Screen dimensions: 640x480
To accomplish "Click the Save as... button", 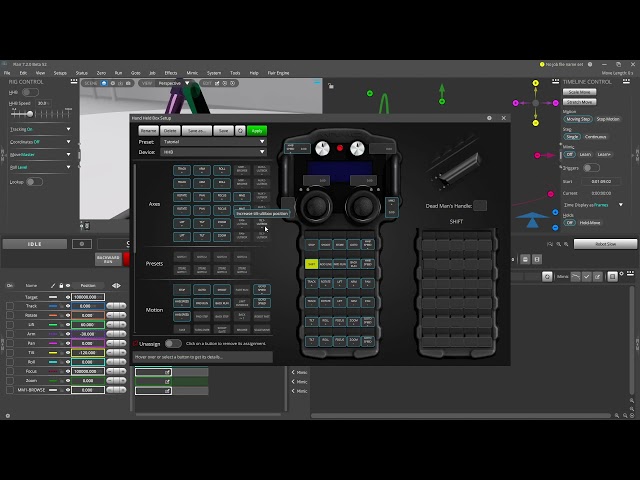I will [197, 131].
